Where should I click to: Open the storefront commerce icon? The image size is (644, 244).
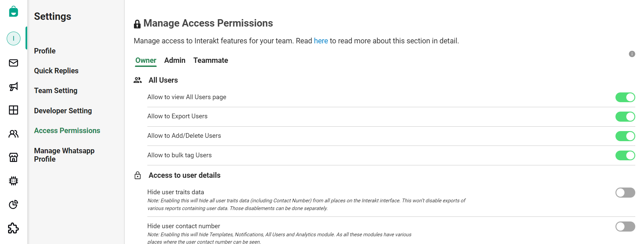(13, 157)
